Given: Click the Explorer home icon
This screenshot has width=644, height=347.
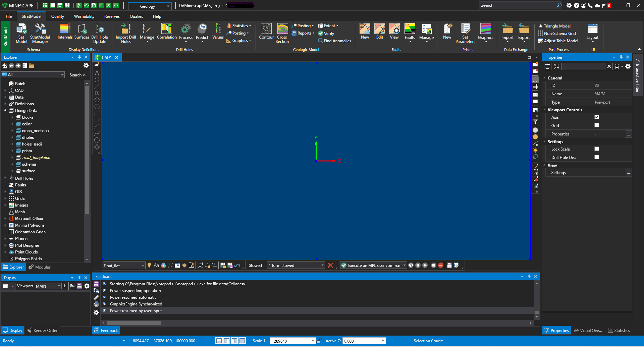Looking at the screenshot, I should pyautogui.click(x=5, y=66).
